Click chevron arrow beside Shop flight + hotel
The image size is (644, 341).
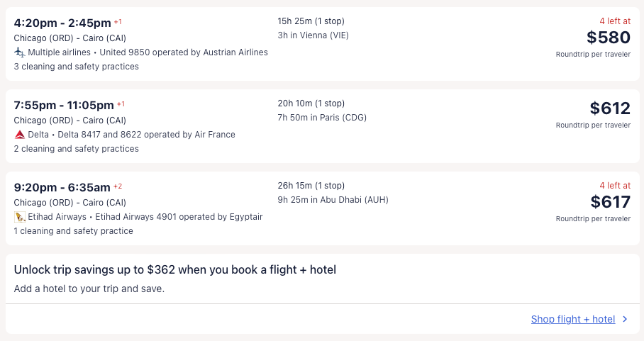click(625, 320)
